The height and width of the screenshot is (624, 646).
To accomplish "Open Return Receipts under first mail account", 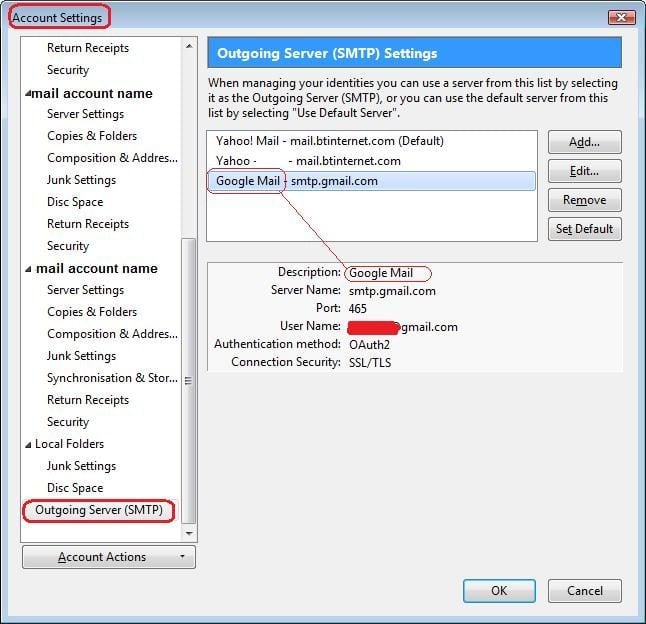I will click(x=88, y=224).
